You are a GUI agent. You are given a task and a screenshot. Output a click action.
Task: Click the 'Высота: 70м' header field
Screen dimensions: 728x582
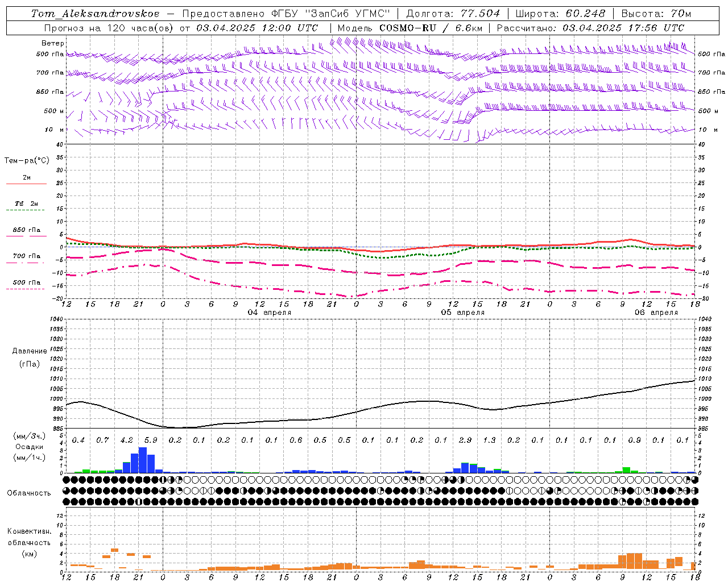click(656, 14)
